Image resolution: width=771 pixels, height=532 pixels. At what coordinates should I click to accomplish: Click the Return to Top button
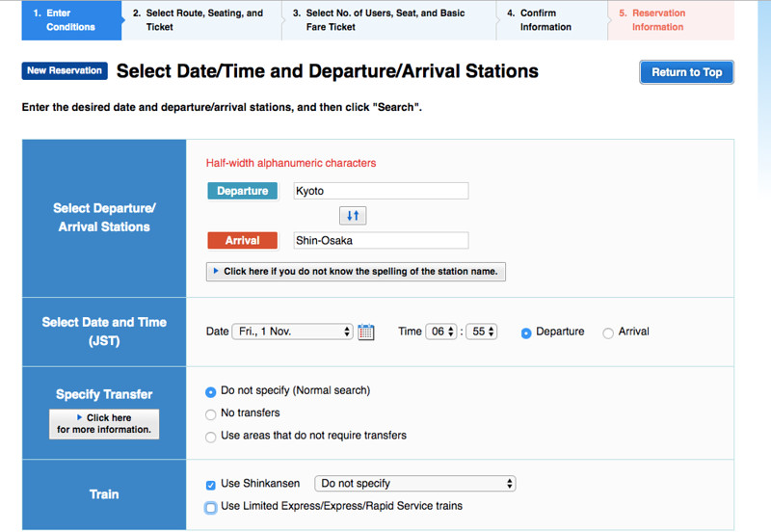point(686,72)
